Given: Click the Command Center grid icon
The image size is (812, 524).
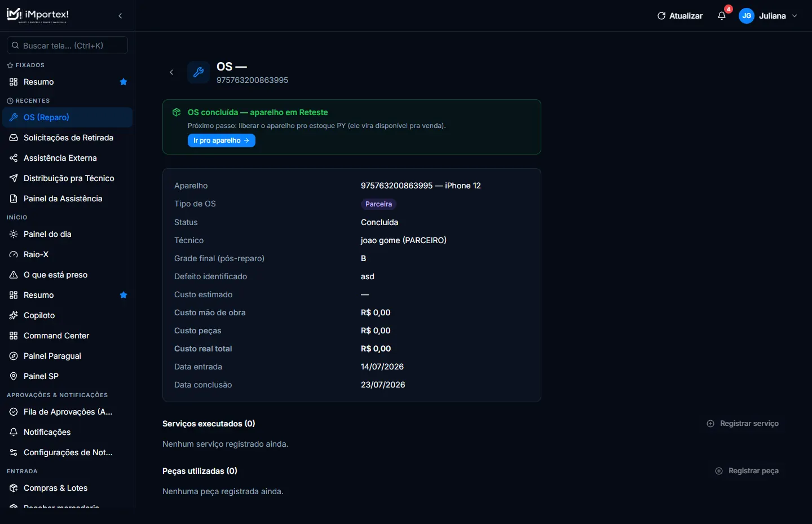Looking at the screenshot, I should click(14, 336).
